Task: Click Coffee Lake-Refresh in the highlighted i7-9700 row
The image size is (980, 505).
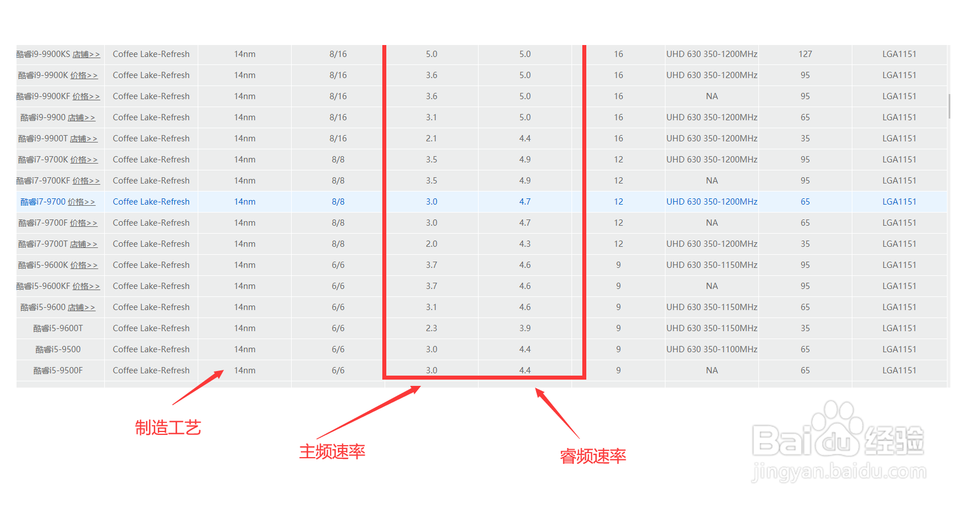Action: pyautogui.click(x=151, y=202)
